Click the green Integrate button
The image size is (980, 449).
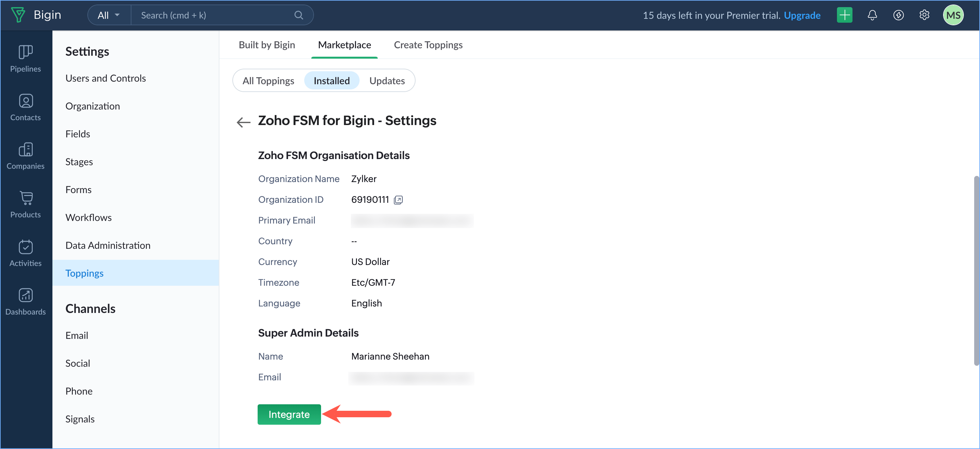(289, 414)
